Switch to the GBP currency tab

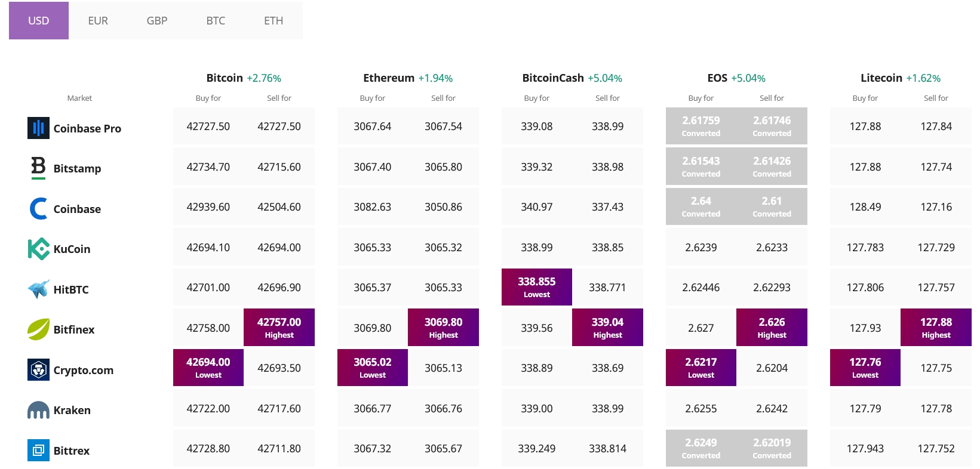[157, 21]
